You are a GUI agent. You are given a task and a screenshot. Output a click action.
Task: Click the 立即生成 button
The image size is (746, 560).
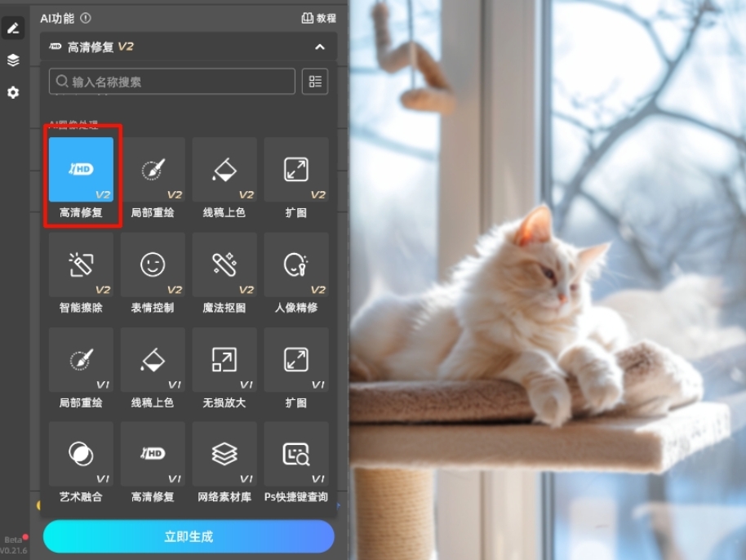point(189,536)
